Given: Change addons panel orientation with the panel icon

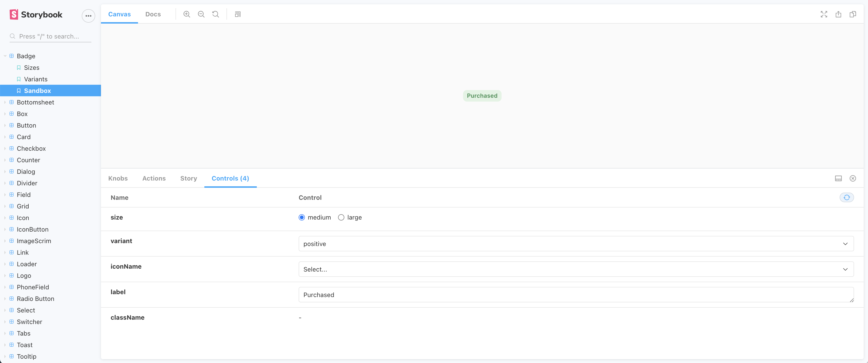Looking at the screenshot, I should [x=838, y=178].
